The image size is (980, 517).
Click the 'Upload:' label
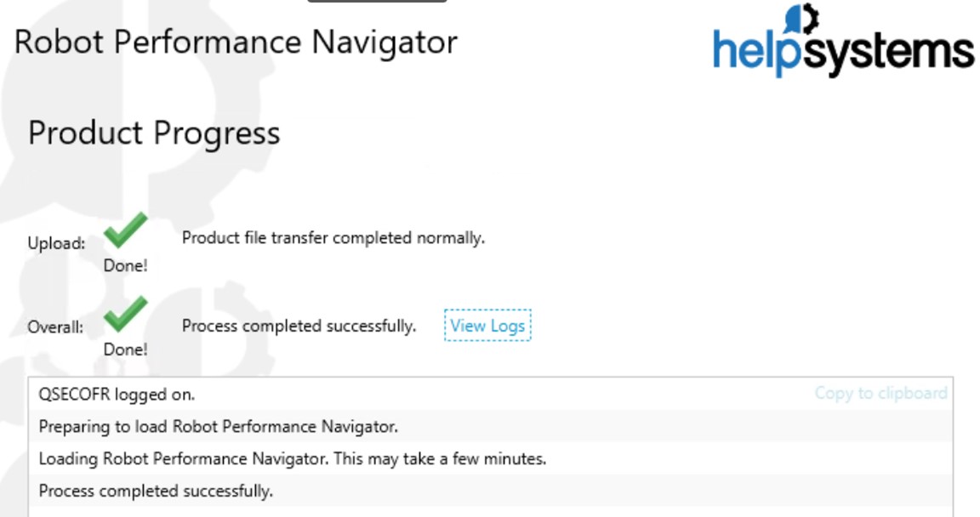point(57,244)
